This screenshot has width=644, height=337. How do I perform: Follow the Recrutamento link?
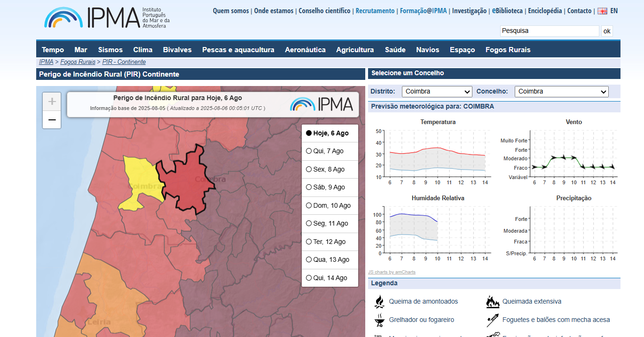(375, 11)
